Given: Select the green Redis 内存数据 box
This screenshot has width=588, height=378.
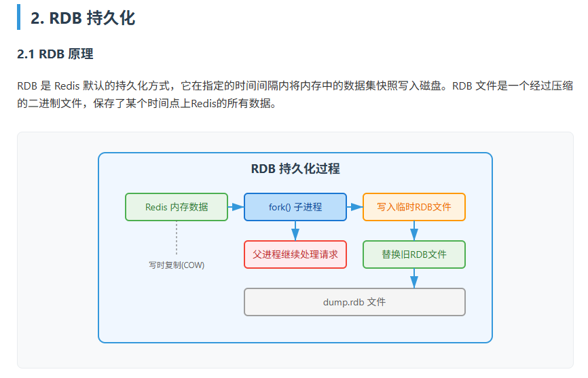Looking at the screenshot, I should click(x=177, y=207).
